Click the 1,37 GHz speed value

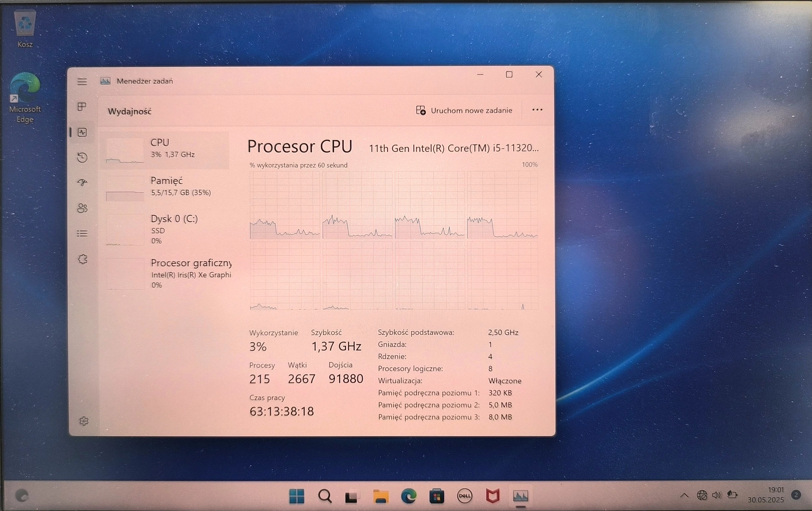(x=336, y=346)
